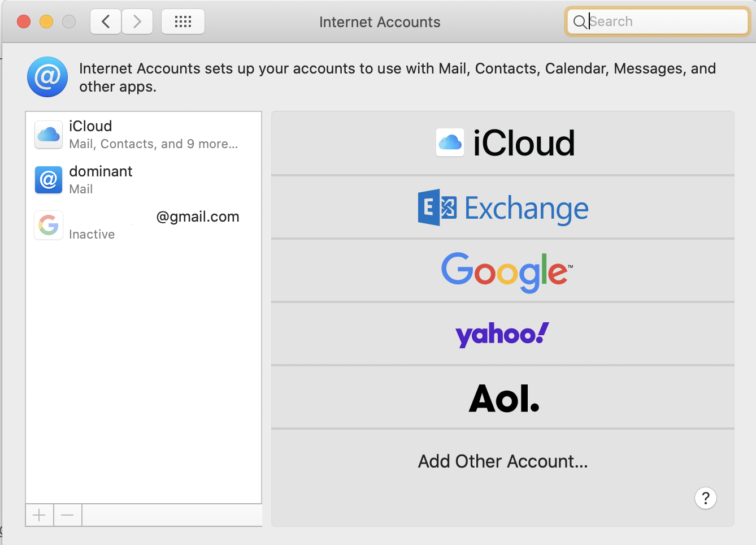Go forward with the right chevron button

137,22
